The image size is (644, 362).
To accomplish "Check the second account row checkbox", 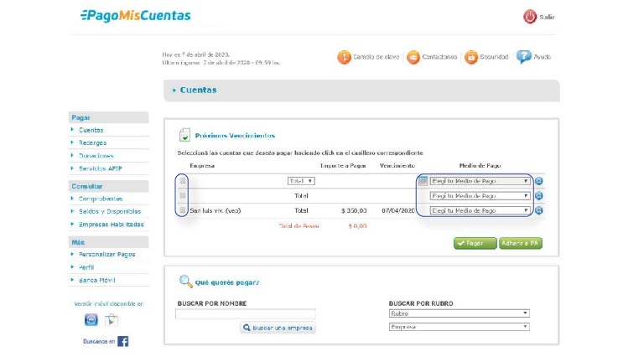I will [x=183, y=195].
